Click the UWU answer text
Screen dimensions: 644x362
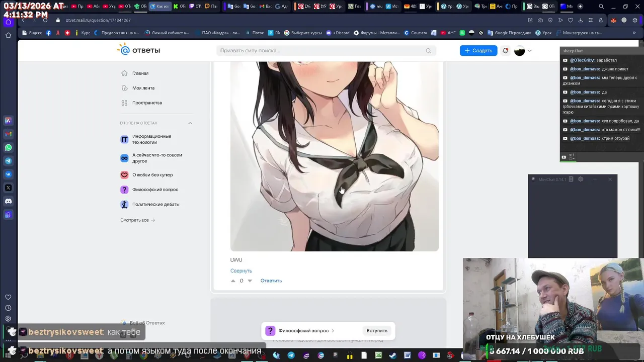(236, 260)
